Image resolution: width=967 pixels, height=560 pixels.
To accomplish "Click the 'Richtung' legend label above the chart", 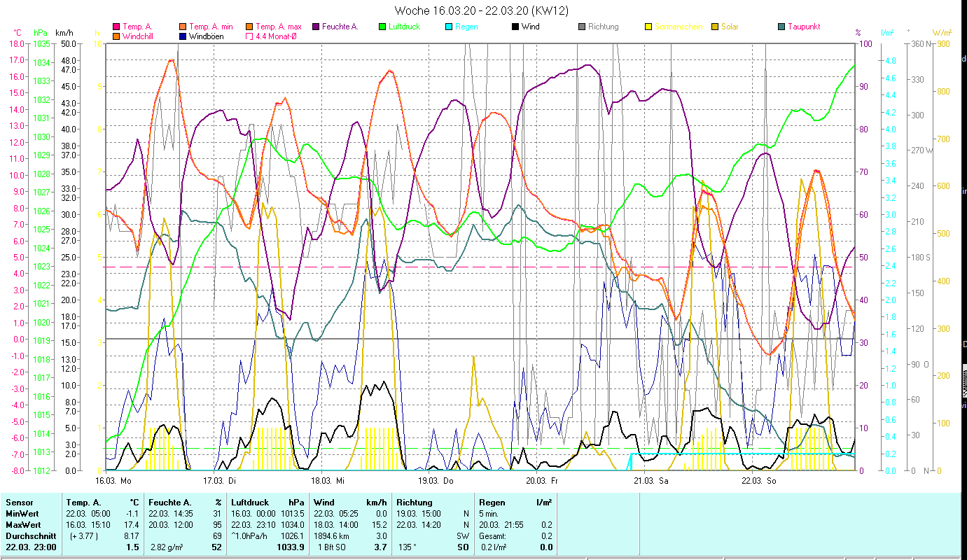I will tap(604, 27).
